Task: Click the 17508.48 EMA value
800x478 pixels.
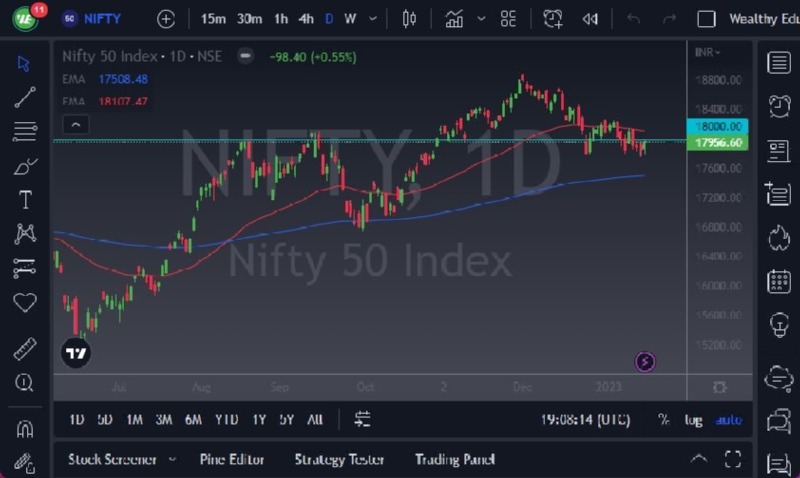Action: (x=123, y=79)
